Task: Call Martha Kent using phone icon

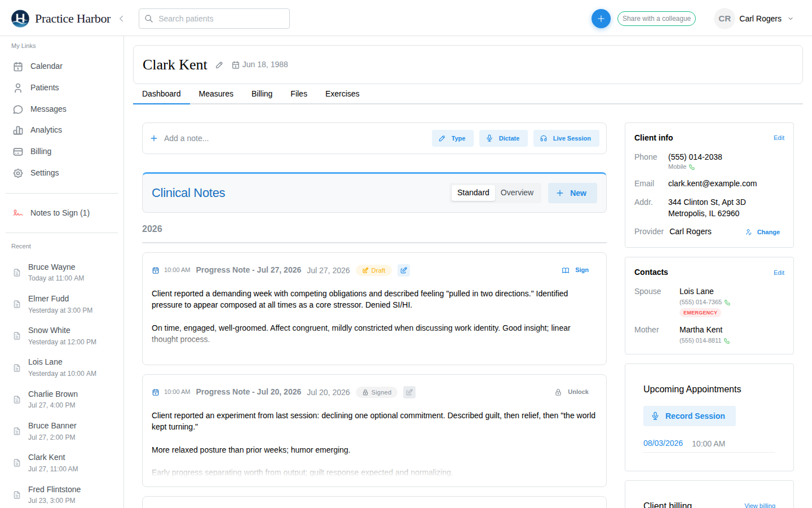Action: [727, 341]
